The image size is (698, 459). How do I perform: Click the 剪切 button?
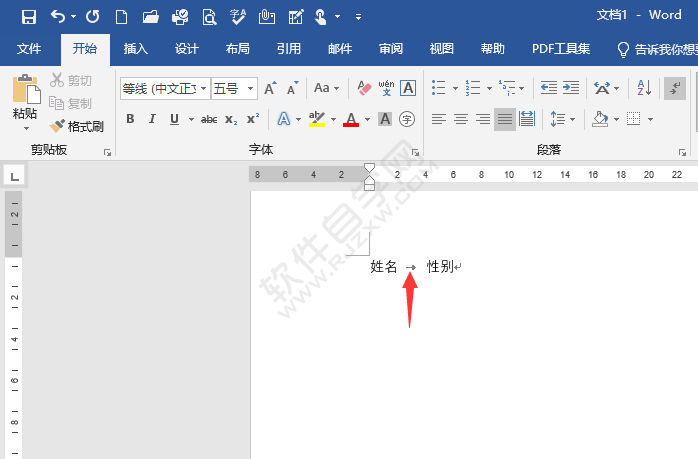click(71, 80)
